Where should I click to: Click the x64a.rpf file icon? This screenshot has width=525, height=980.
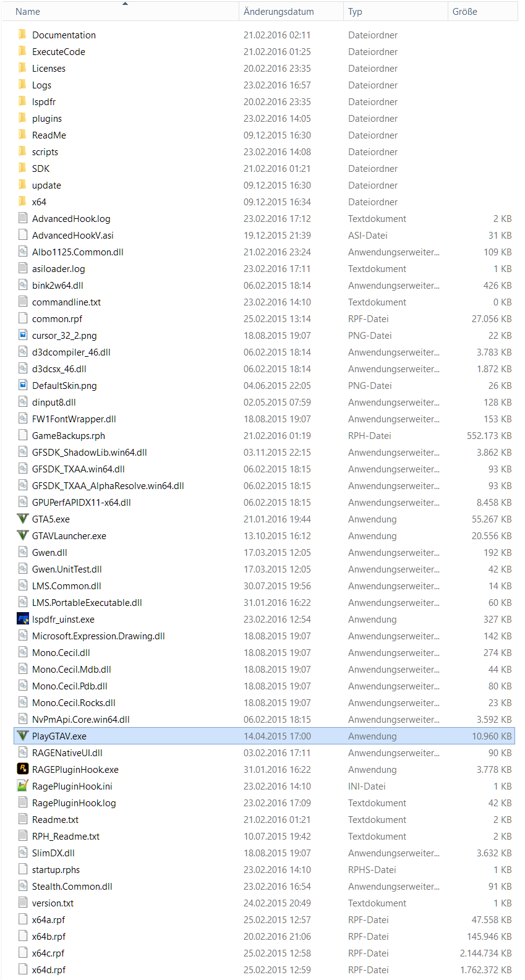coord(23,919)
